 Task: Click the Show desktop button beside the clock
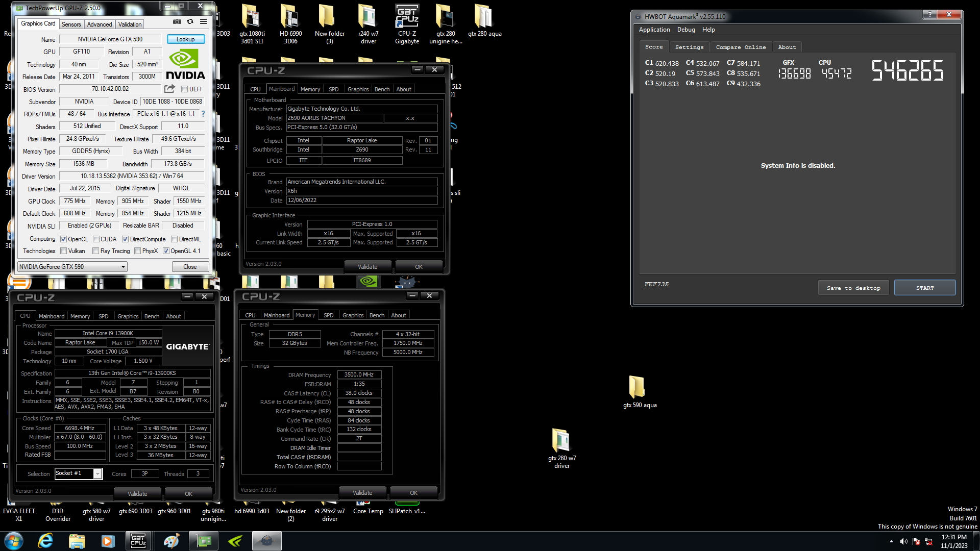pos(976,541)
